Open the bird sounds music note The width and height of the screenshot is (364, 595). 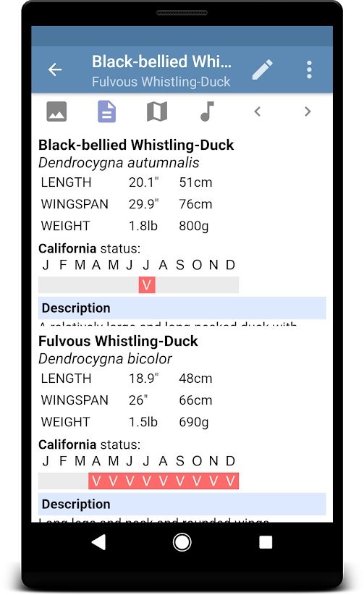point(207,111)
